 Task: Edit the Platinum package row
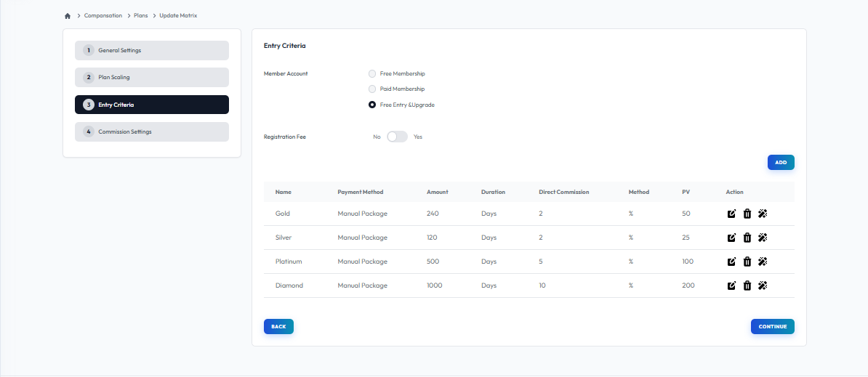[x=731, y=262]
